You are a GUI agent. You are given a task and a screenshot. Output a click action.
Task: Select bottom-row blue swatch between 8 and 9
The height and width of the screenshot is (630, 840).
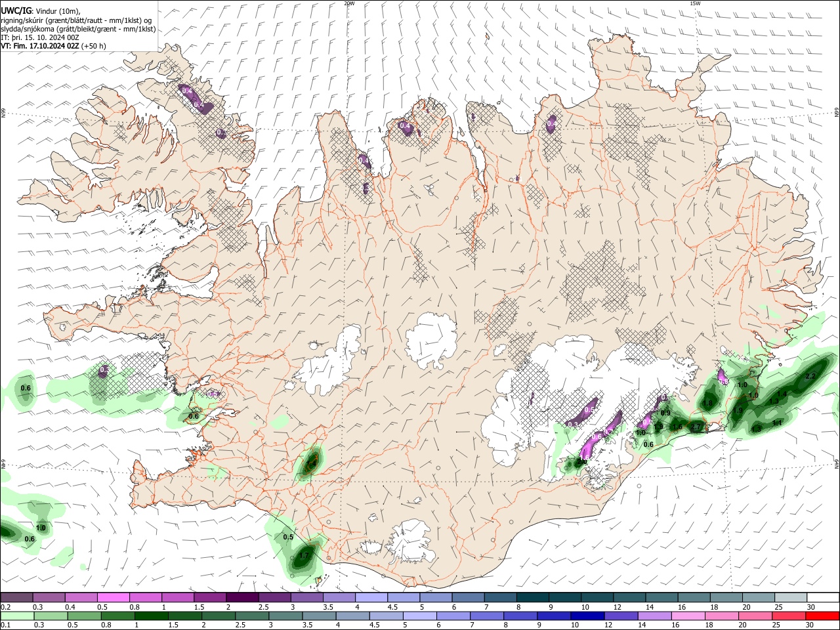point(520,616)
